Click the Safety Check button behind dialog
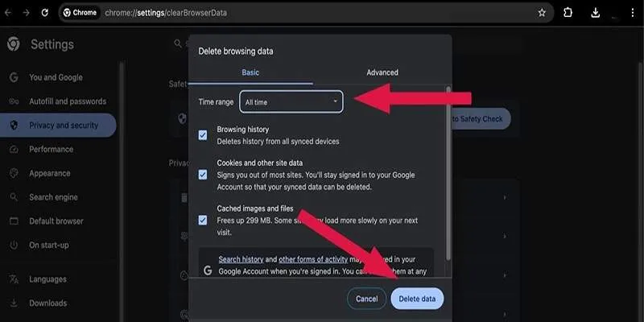This screenshot has height=322, width=644. [481, 119]
